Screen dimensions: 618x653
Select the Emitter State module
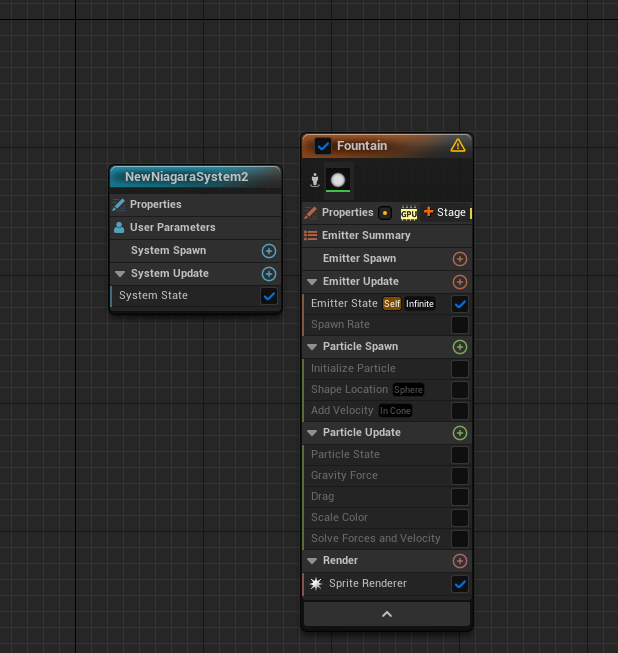point(387,304)
